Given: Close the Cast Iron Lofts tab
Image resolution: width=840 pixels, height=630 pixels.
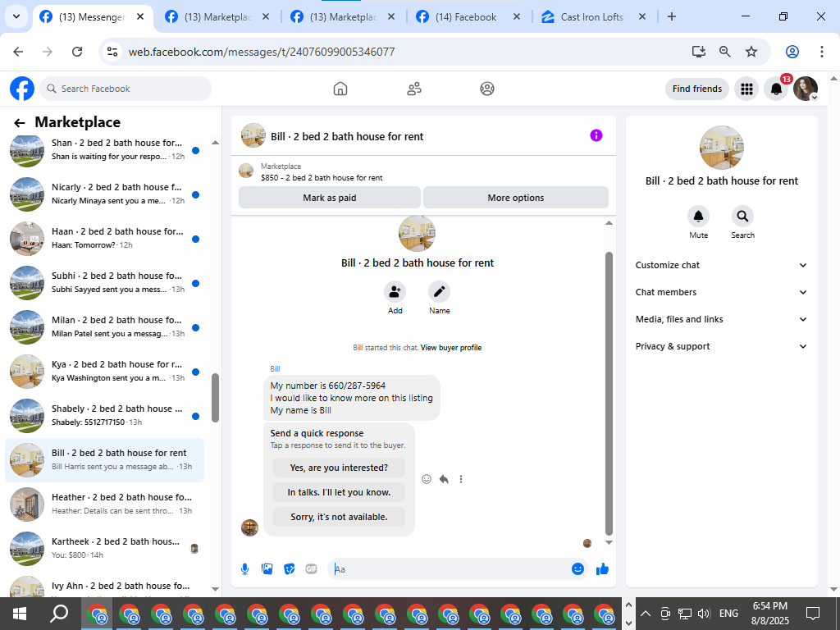Looking at the screenshot, I should tap(641, 16).
